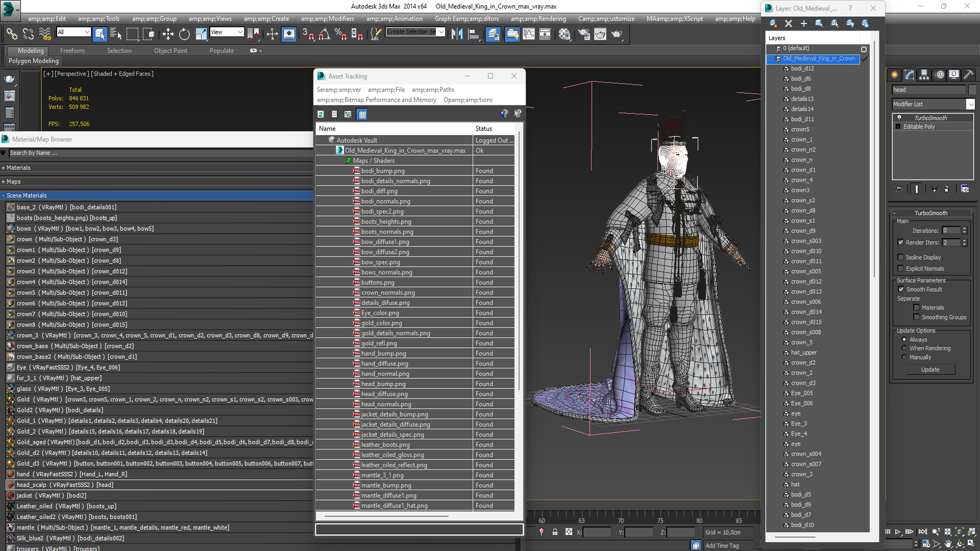980x551 pixels.
Task: Collapse the Scene Materials group
Action: pyautogui.click(x=3, y=195)
